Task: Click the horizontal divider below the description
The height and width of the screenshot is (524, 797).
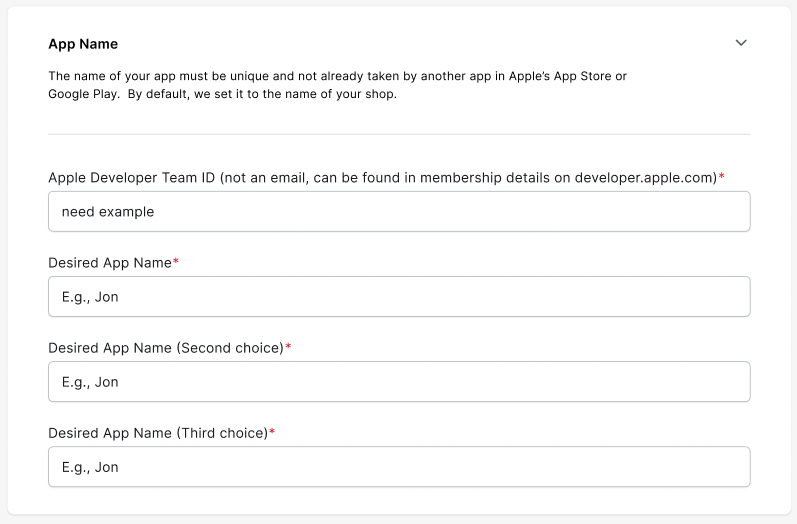Action: coord(399,134)
